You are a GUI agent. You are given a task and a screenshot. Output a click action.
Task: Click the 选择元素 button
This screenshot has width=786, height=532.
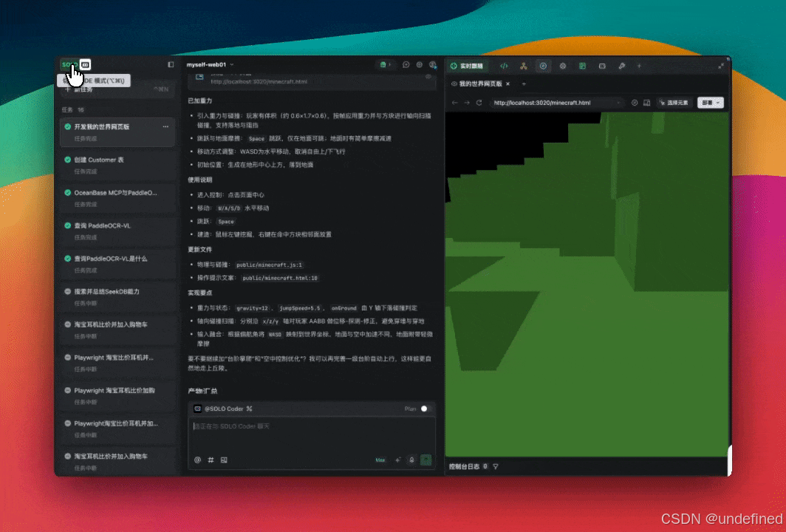[x=674, y=102]
